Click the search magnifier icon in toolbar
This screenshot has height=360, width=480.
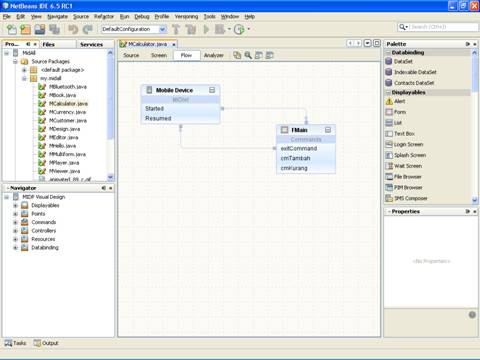click(402, 27)
